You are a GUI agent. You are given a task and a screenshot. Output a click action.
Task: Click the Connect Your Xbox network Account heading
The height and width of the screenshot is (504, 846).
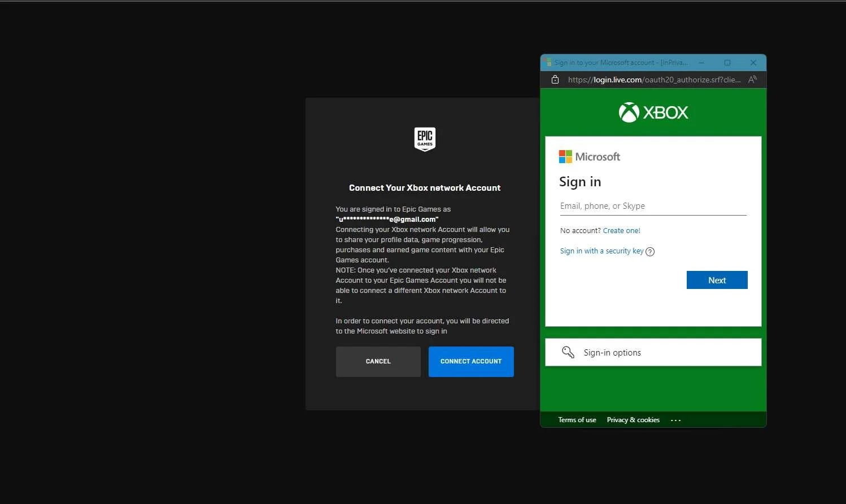pos(425,188)
